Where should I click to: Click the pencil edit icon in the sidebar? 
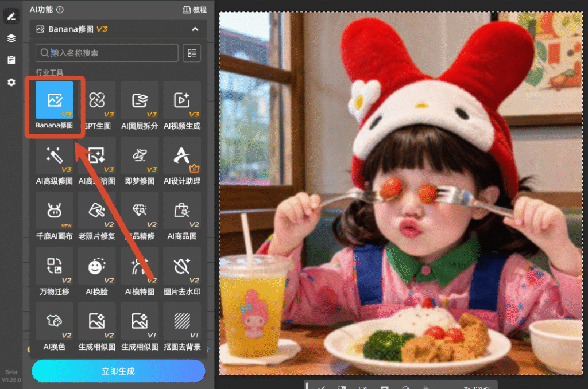click(x=11, y=16)
